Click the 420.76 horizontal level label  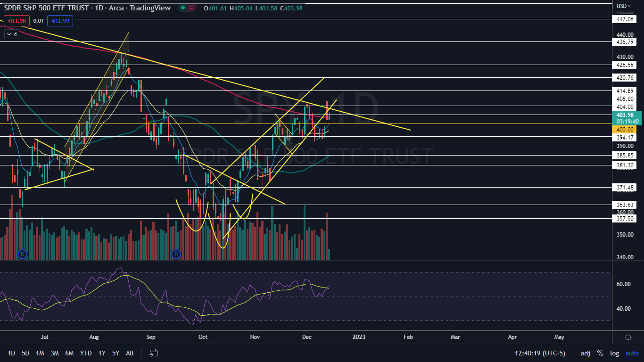click(625, 77)
